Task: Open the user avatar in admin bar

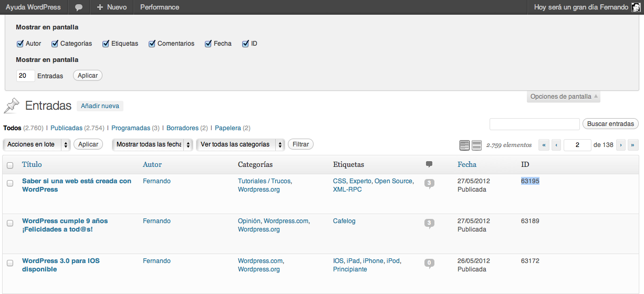Action: click(x=636, y=7)
